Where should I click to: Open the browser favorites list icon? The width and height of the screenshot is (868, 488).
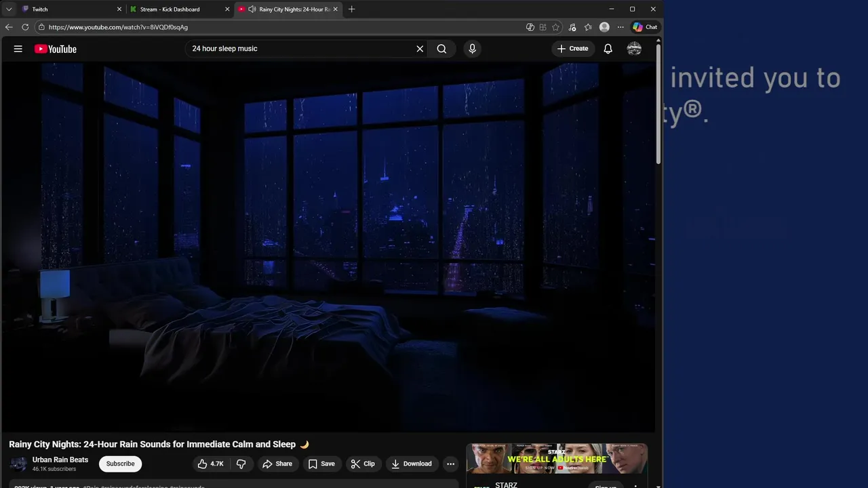588,27
